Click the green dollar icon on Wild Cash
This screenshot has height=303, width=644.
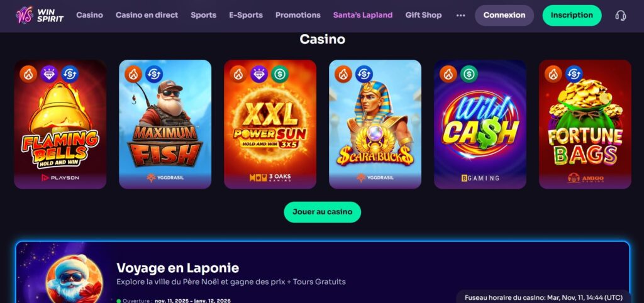coord(469,74)
